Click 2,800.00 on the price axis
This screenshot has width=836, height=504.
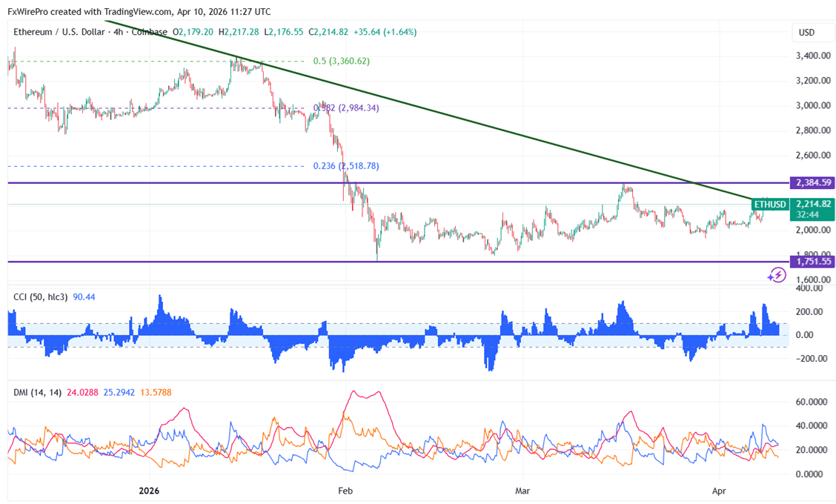point(813,130)
